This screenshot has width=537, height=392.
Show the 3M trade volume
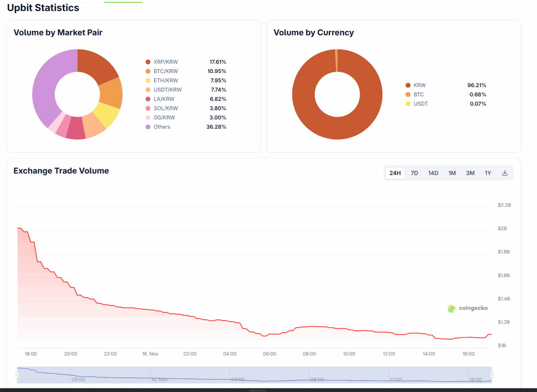click(x=470, y=173)
